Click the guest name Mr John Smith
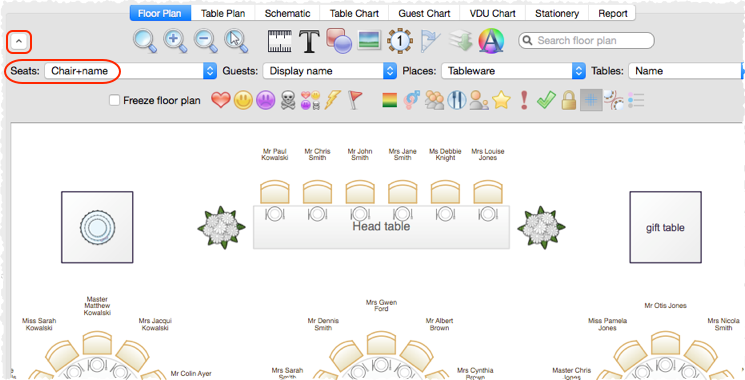Image resolution: width=745 pixels, height=380 pixels. click(x=360, y=154)
